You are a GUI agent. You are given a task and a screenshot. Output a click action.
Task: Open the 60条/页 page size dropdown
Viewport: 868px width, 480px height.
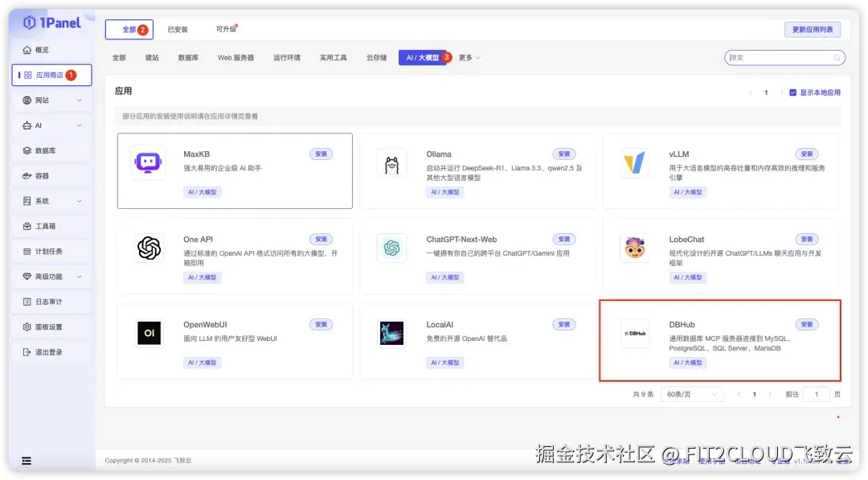(x=692, y=394)
